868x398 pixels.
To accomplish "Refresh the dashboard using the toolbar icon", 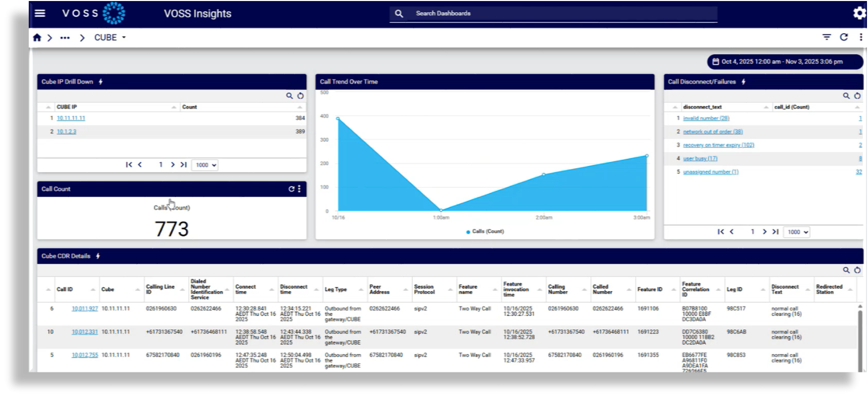I will (844, 37).
